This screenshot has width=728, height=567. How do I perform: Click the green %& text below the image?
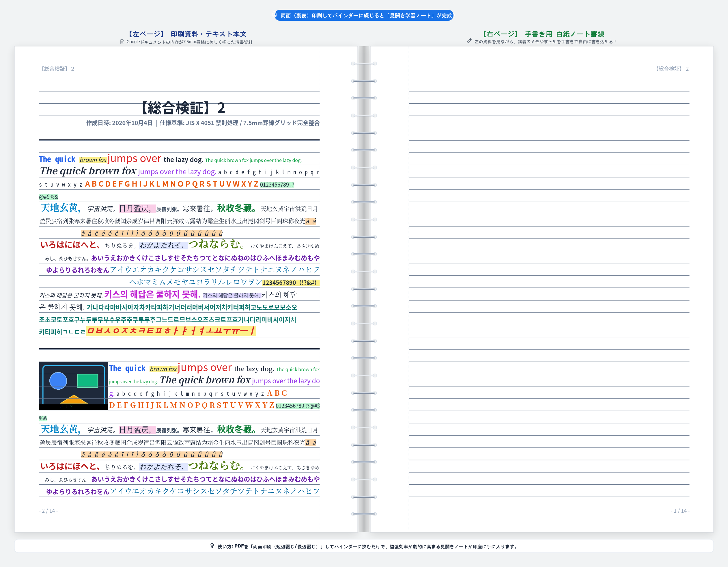43,418
